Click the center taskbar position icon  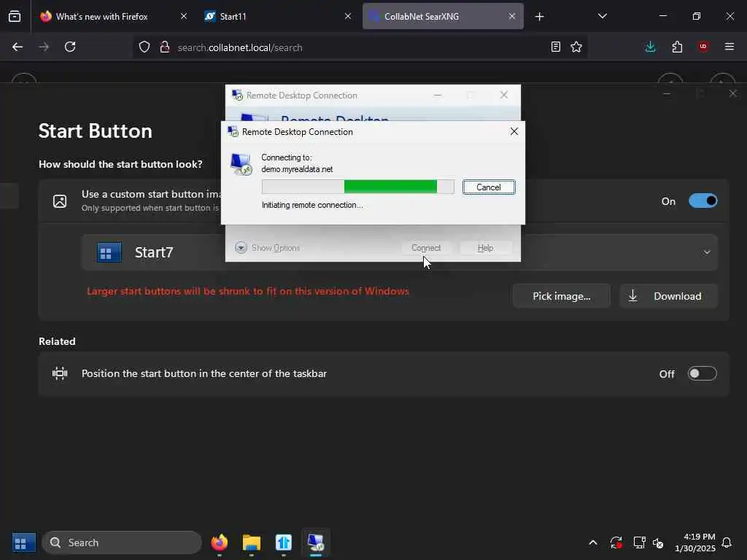coord(60,373)
